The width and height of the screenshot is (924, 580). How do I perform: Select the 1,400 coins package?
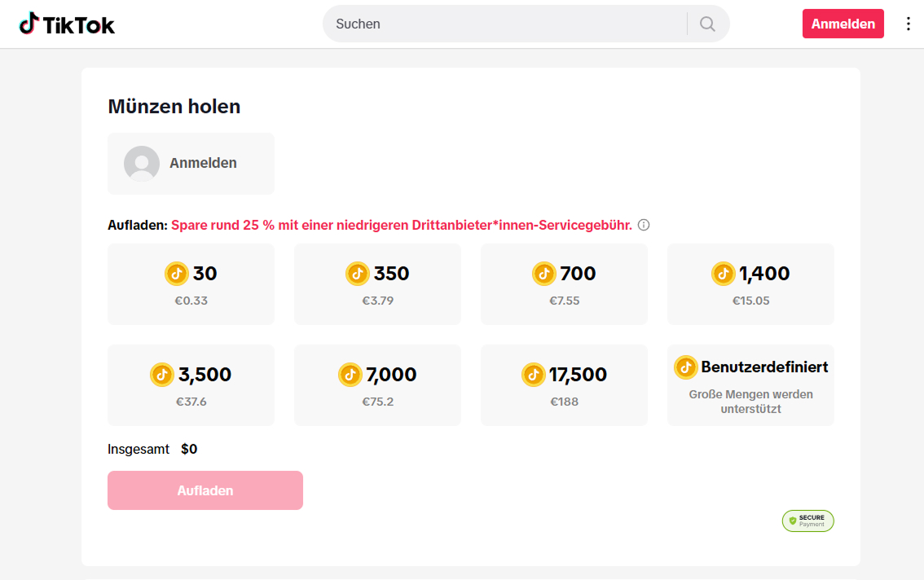point(750,284)
